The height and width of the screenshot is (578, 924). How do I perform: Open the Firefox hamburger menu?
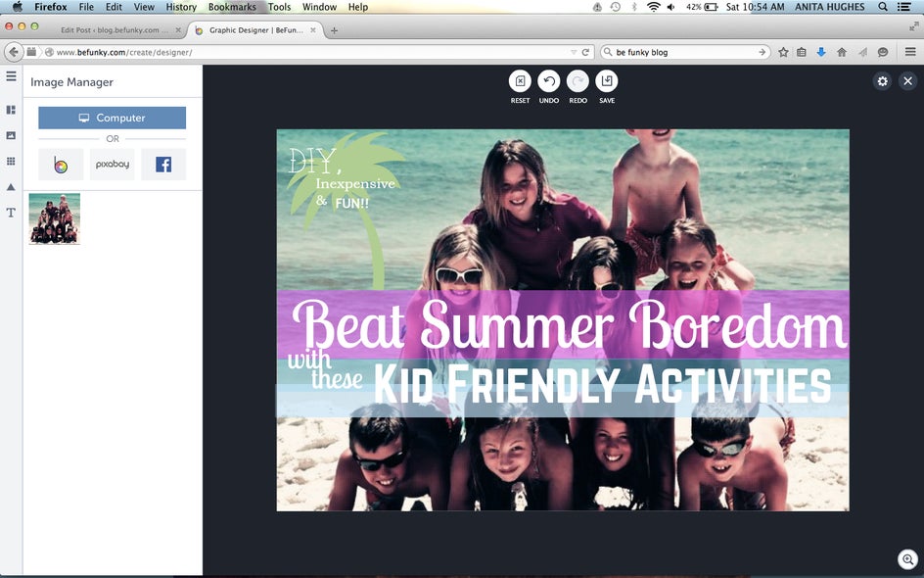coord(910,52)
